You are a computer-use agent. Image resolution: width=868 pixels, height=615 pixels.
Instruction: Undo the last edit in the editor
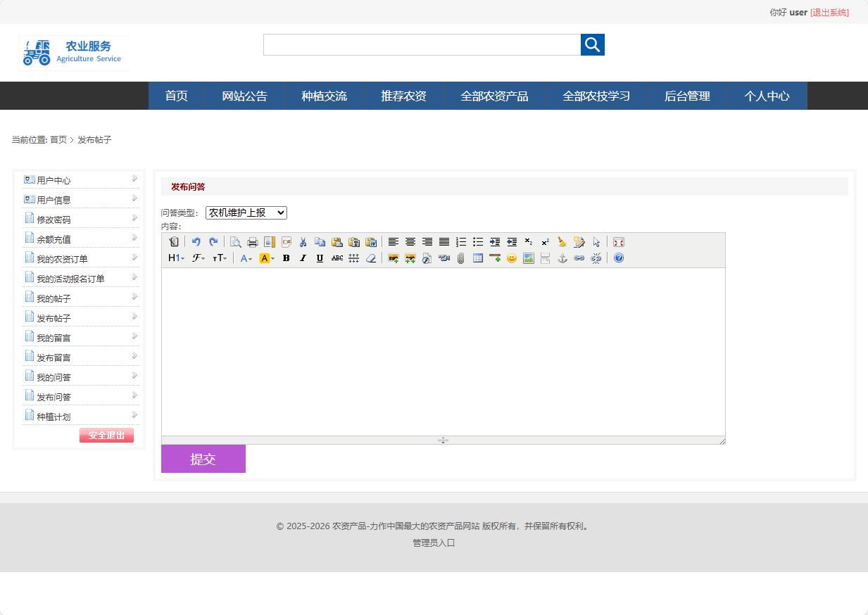pyautogui.click(x=196, y=241)
